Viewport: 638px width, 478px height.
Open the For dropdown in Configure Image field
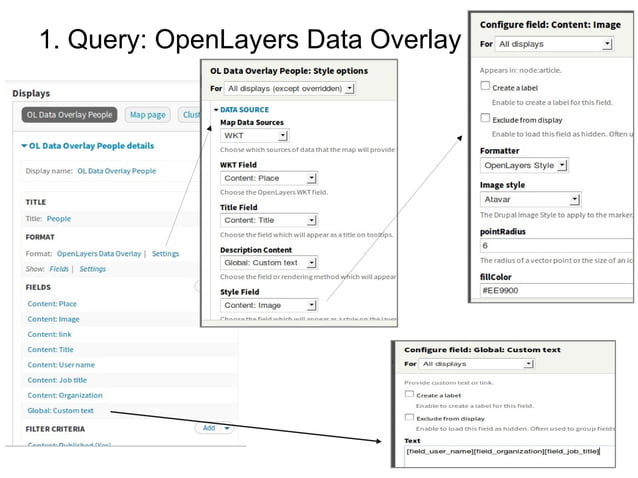(554, 44)
